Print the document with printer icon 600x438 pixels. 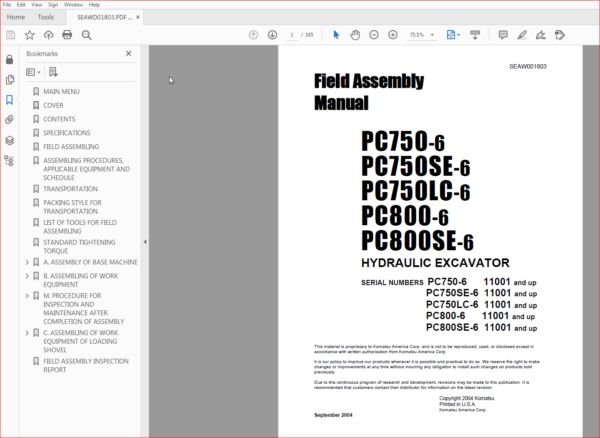coord(67,35)
